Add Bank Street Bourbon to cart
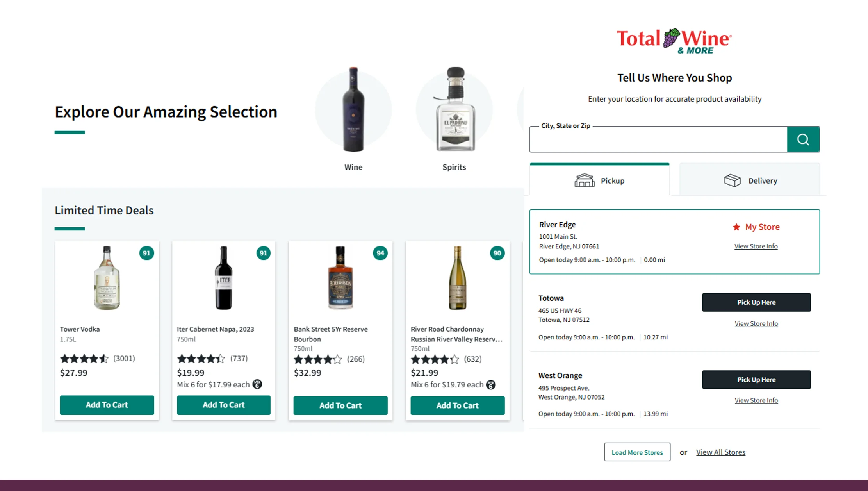Viewport: 868px width, 491px height. pos(340,405)
